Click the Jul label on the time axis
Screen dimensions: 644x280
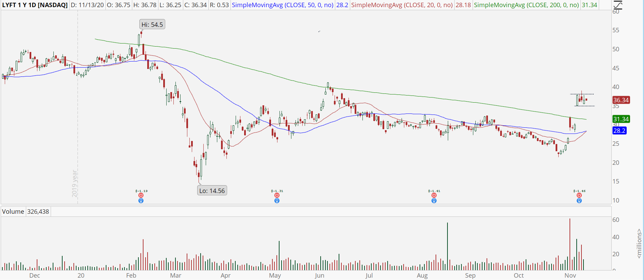(369, 275)
